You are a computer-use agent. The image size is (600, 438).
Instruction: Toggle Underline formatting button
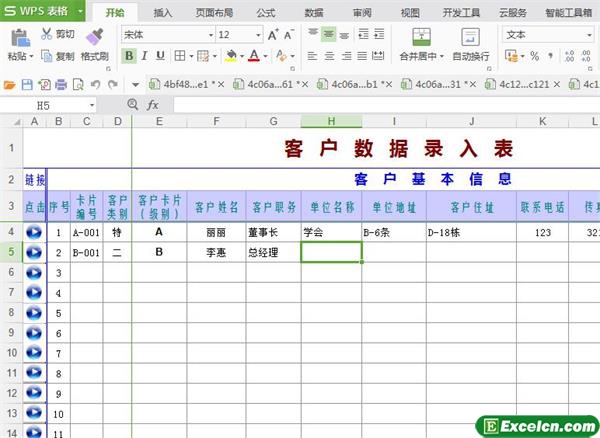pyautogui.click(x=160, y=56)
